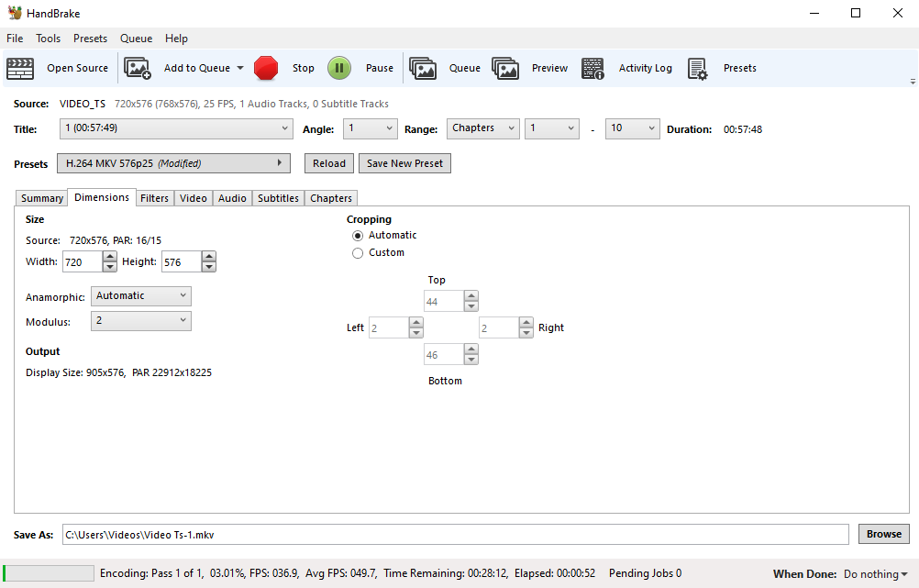
Task: Click the Left crop down stepper arrow
Action: (416, 333)
